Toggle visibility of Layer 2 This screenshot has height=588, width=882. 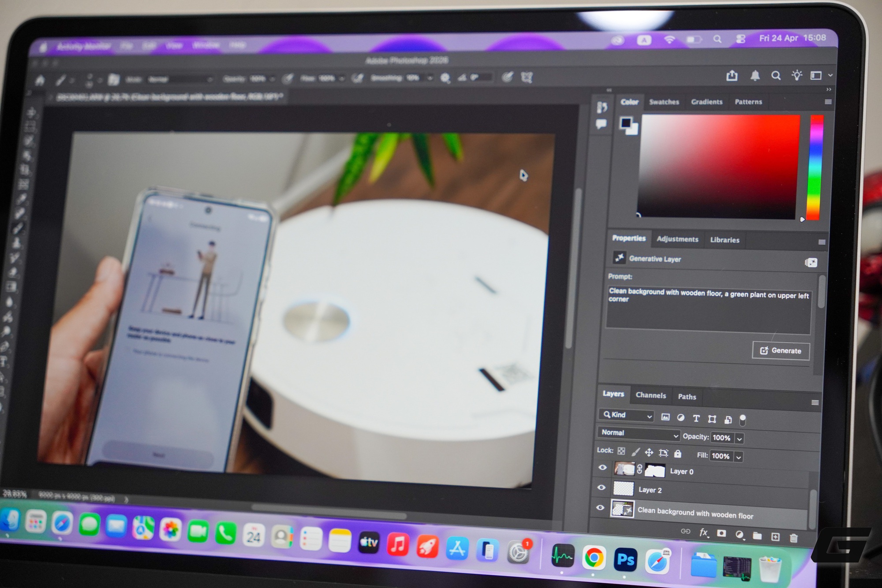point(601,488)
